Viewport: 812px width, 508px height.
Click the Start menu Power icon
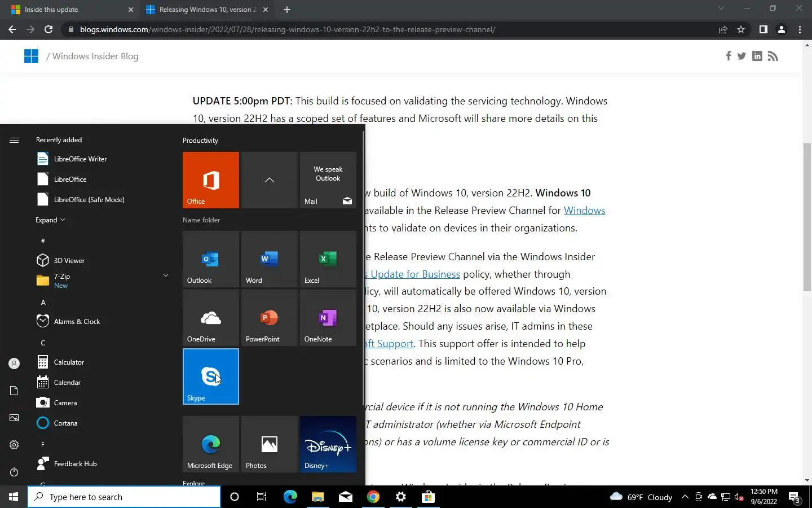pyautogui.click(x=14, y=472)
